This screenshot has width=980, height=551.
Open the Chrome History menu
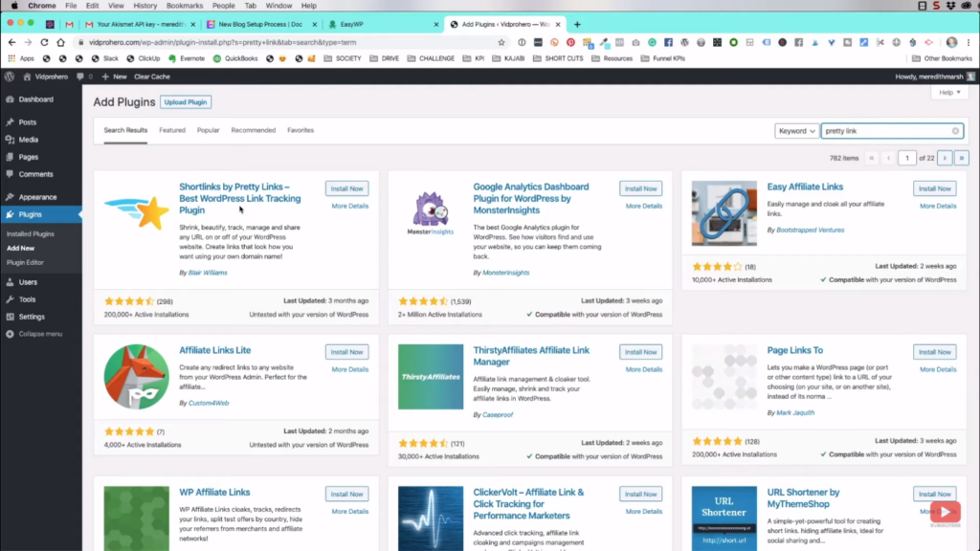(x=145, y=6)
